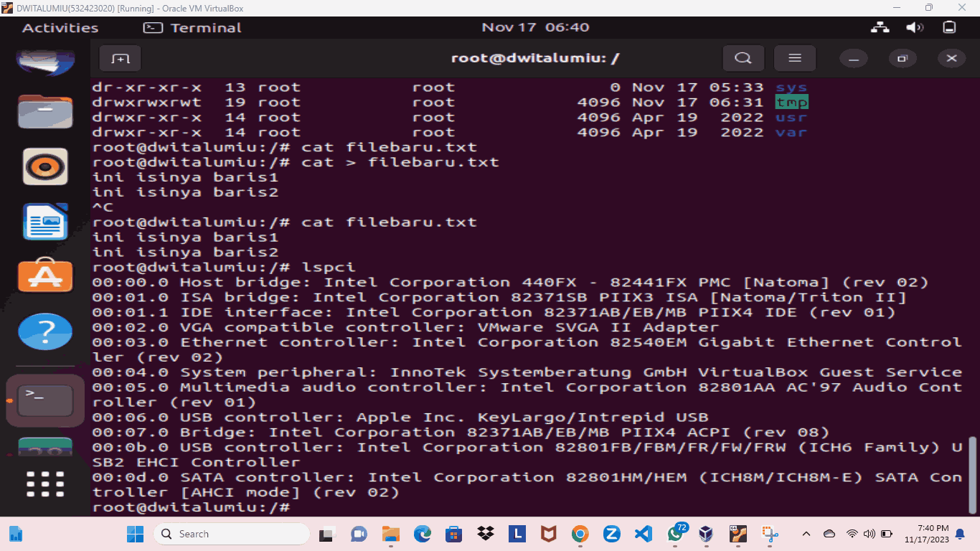Click the terminal vertical scrollbar
Image resolution: width=980 pixels, height=551 pixels.
click(973, 474)
